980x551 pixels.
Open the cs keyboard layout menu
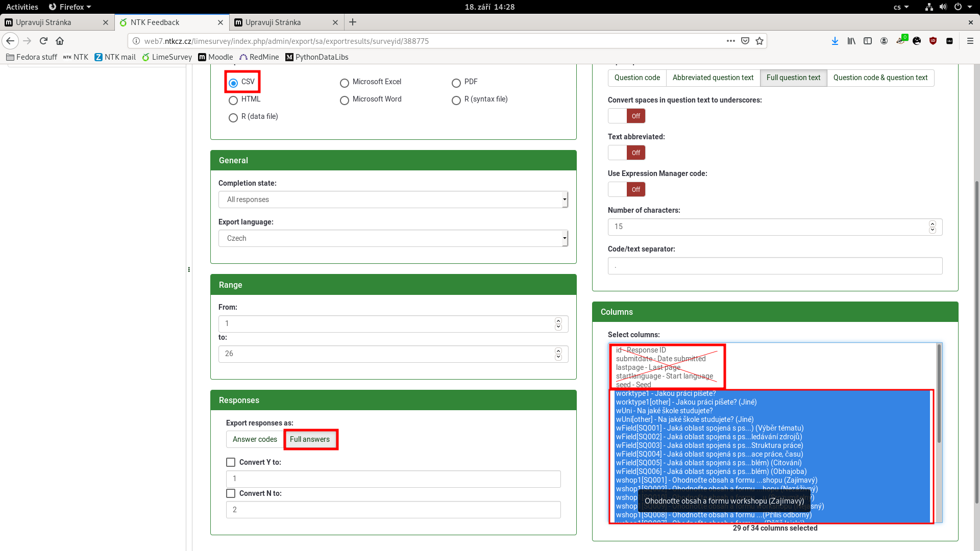(x=901, y=7)
